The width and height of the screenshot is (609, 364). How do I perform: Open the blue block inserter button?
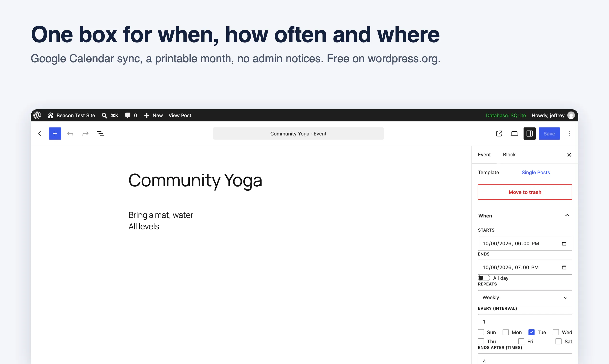[x=55, y=133]
